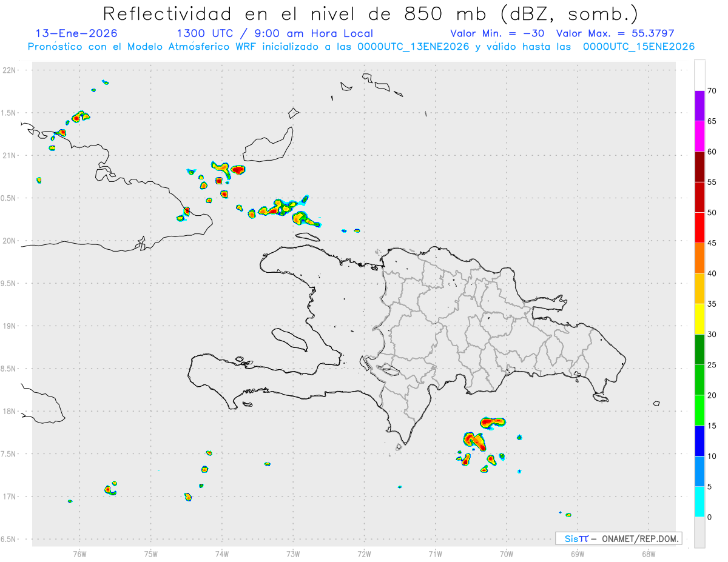Click the legend value "0"

pyautogui.click(x=710, y=517)
